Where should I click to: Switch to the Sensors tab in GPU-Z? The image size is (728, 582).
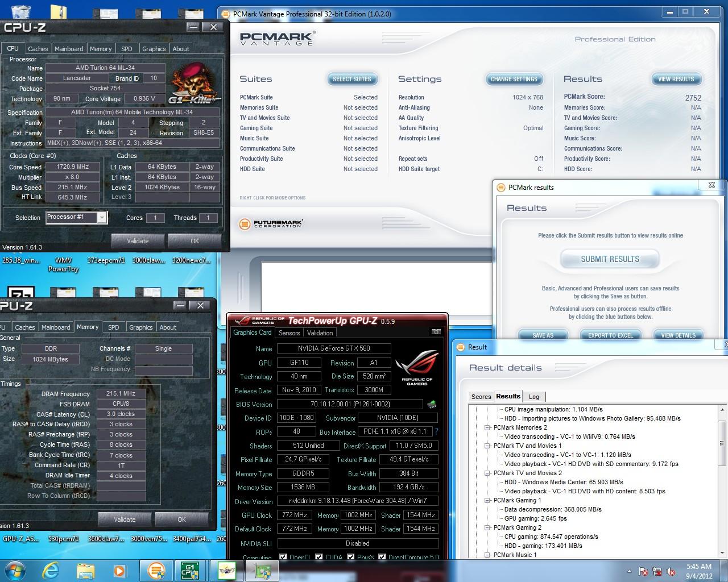coord(289,333)
